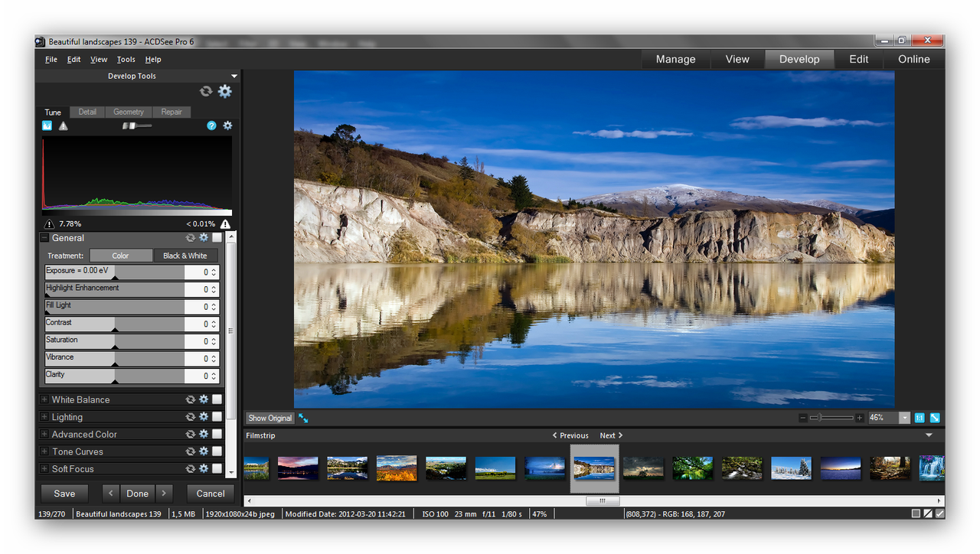Open the Filmstrip panel dropdown arrow
Screen dimensions: 980x554
coord(929,435)
